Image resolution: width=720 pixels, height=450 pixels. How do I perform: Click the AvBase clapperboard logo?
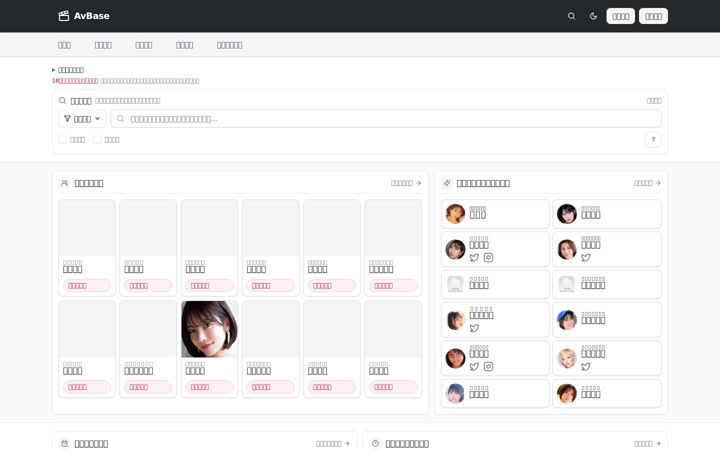click(84, 16)
